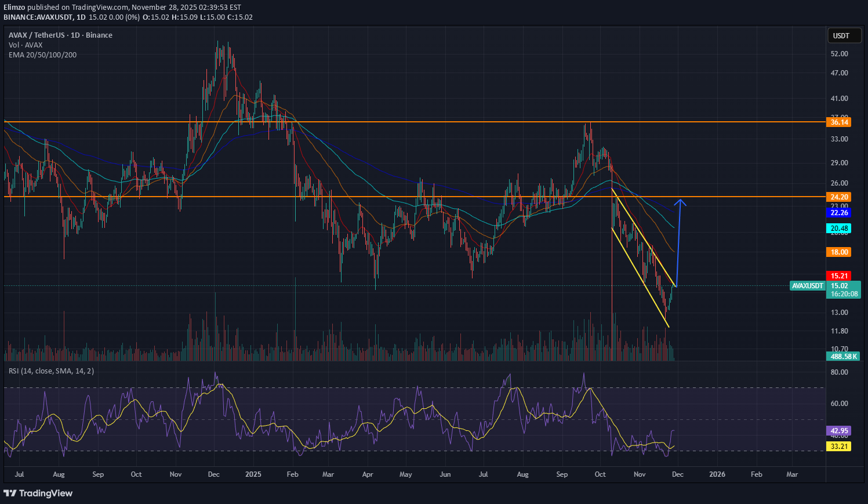This screenshot has height=504, width=868.
Task: Click the cyan 20.48 EMA price label
Action: tap(839, 229)
